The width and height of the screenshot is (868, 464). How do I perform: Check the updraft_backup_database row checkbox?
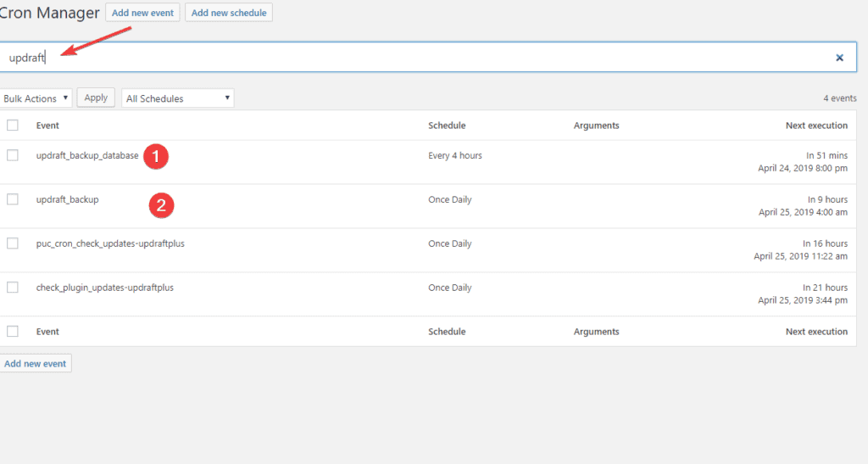coord(13,155)
